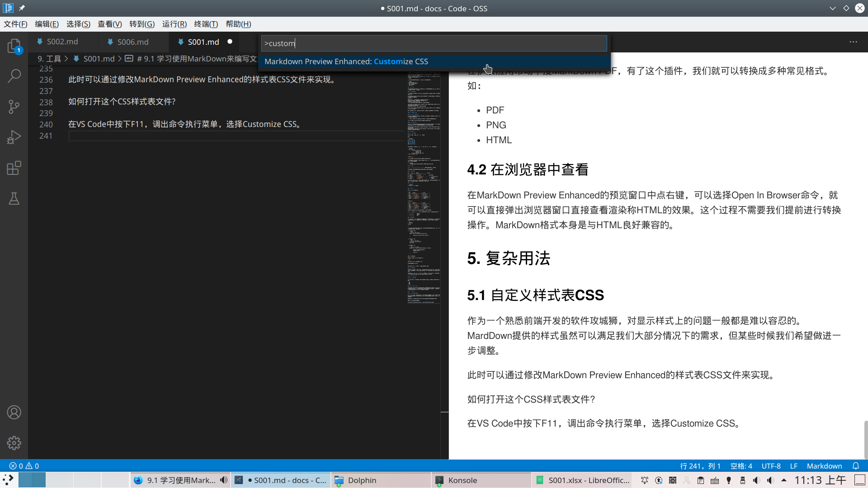Open the Source Control view icon
Viewport: 868px width, 488px height.
(14, 107)
